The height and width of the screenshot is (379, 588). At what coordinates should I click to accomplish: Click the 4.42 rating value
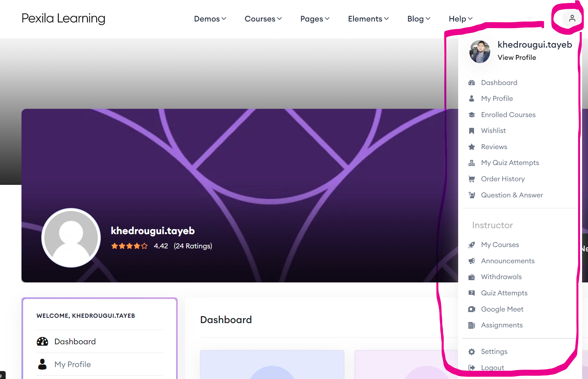[161, 246]
